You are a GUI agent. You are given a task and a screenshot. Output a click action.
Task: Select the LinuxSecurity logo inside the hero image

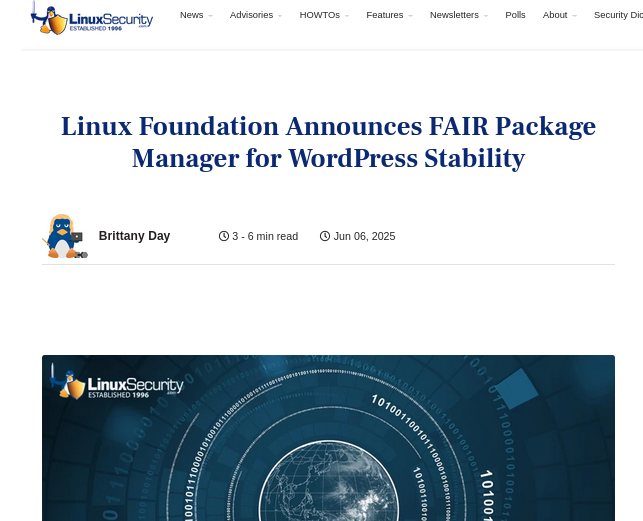116,382
